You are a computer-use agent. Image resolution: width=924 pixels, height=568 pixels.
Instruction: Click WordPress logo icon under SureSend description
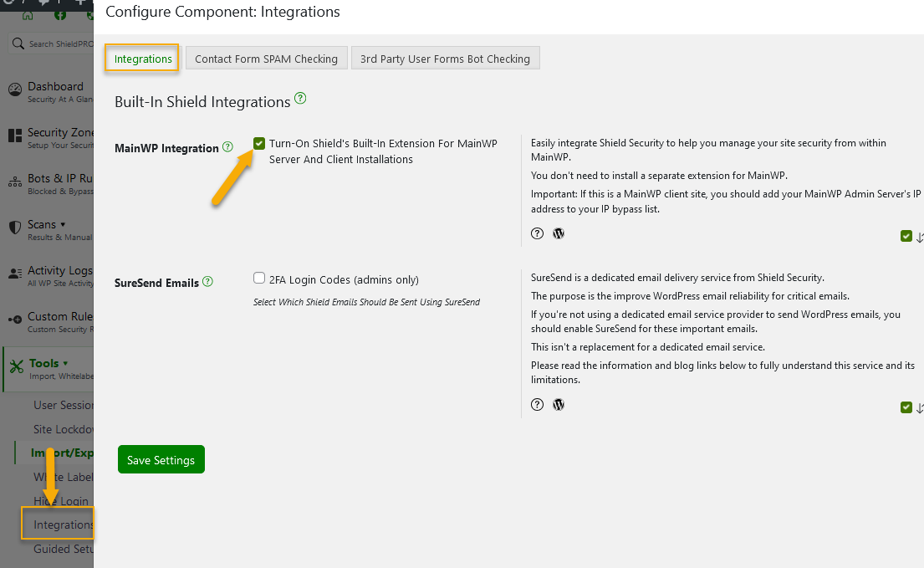[558, 404]
